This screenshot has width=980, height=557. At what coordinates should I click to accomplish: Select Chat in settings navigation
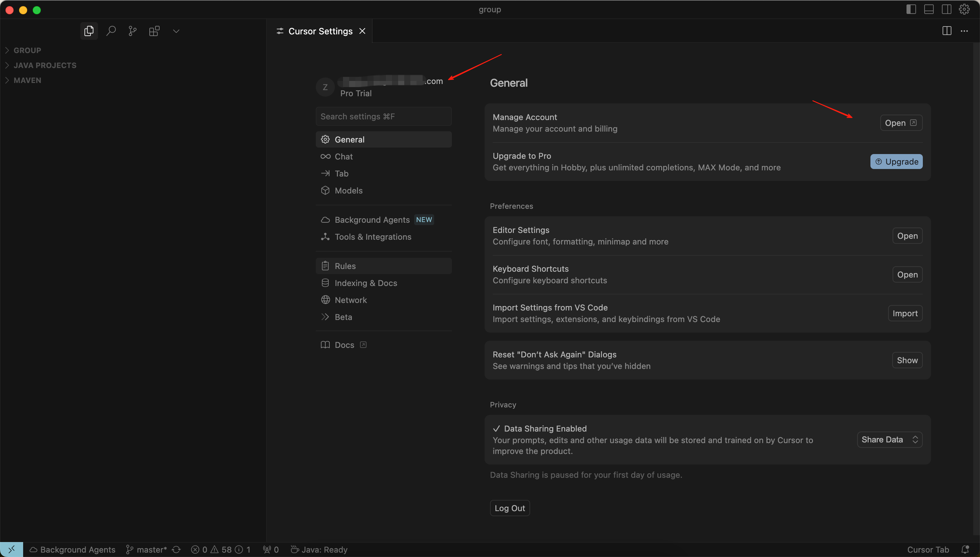click(383, 156)
